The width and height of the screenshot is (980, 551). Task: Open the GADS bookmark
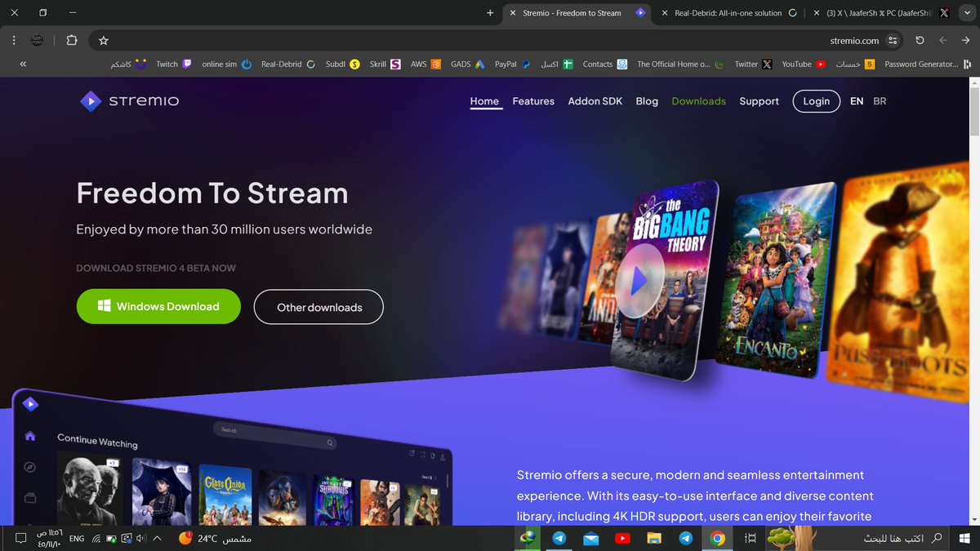click(x=468, y=64)
